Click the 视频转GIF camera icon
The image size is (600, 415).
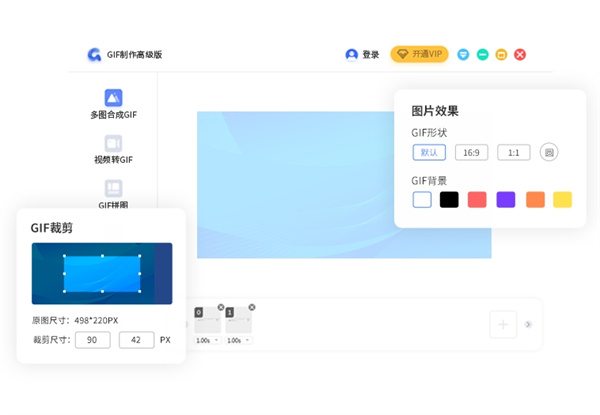point(113,143)
